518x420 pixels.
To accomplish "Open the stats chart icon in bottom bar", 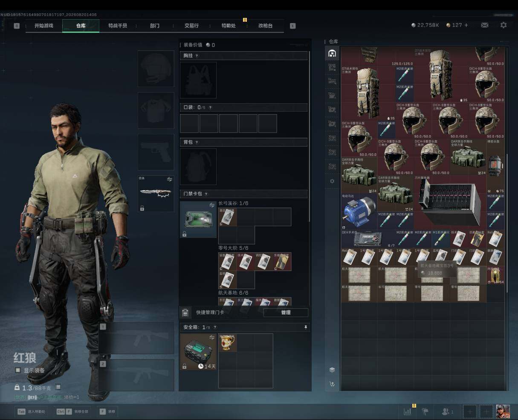I will point(408,411).
